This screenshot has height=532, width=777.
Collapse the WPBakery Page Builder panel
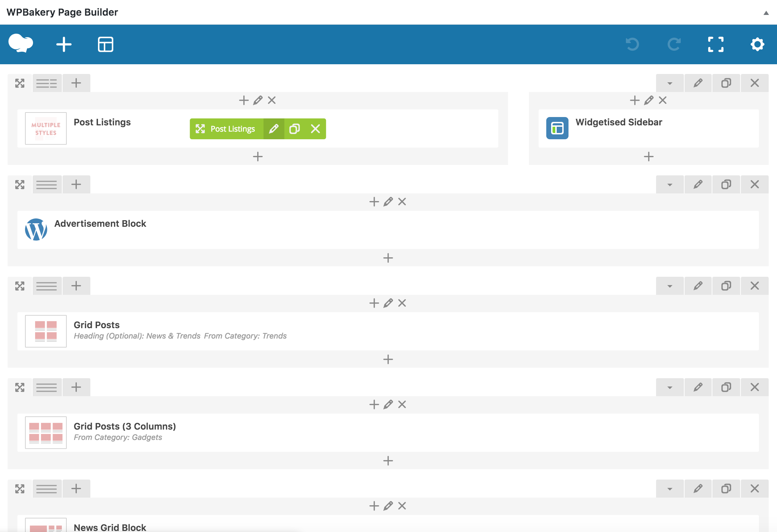(766, 13)
